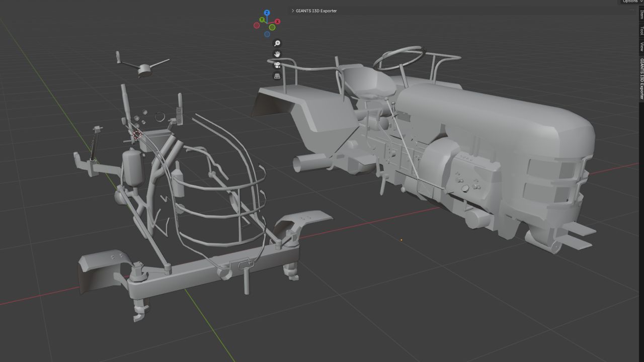
Task: Expand the GIANTS I3D Exporter panel
Action: pyautogui.click(x=314, y=11)
